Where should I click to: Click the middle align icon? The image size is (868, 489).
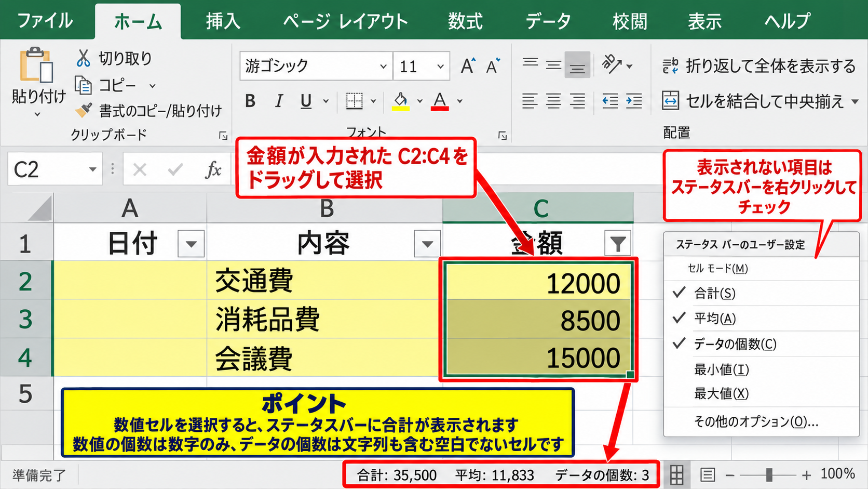(x=553, y=65)
